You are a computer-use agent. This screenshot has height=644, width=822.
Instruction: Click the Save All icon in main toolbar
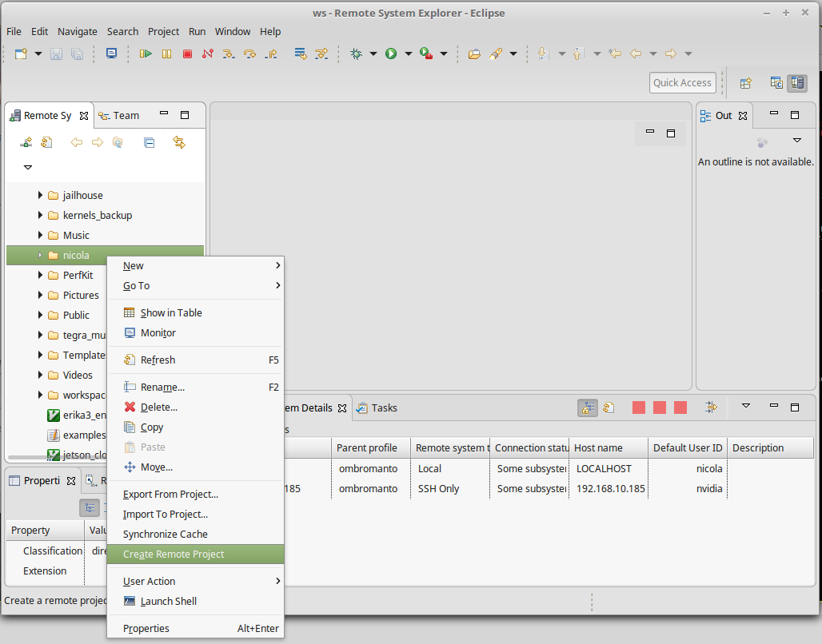[x=77, y=54]
